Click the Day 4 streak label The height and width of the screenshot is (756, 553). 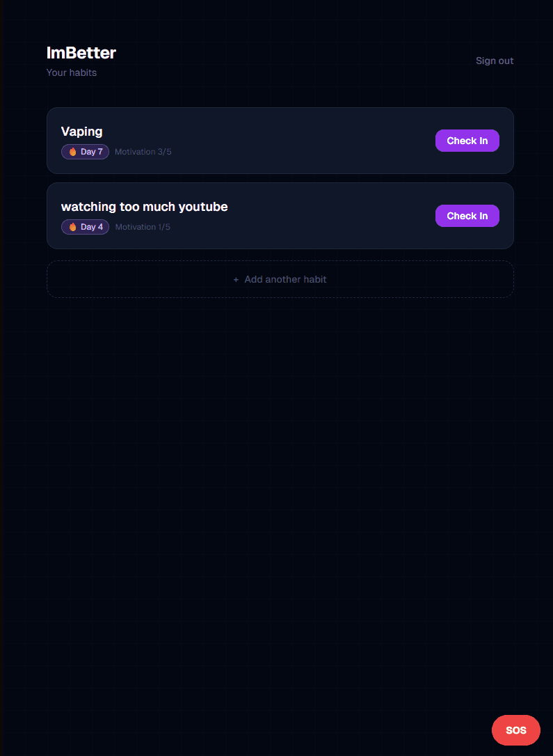92,227
